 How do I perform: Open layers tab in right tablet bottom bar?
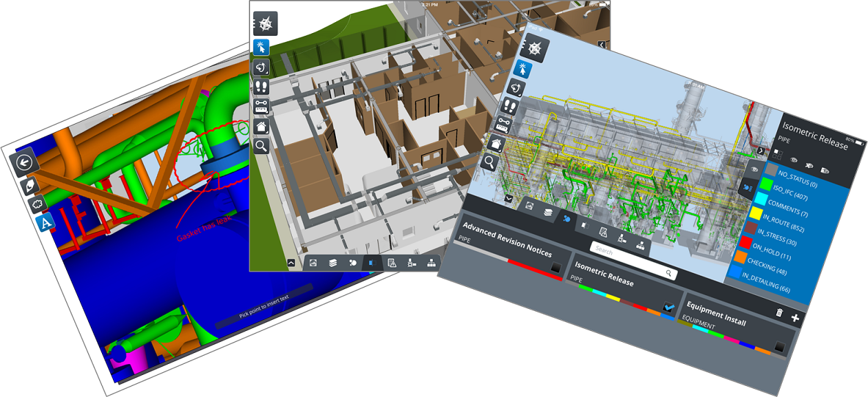(x=548, y=213)
